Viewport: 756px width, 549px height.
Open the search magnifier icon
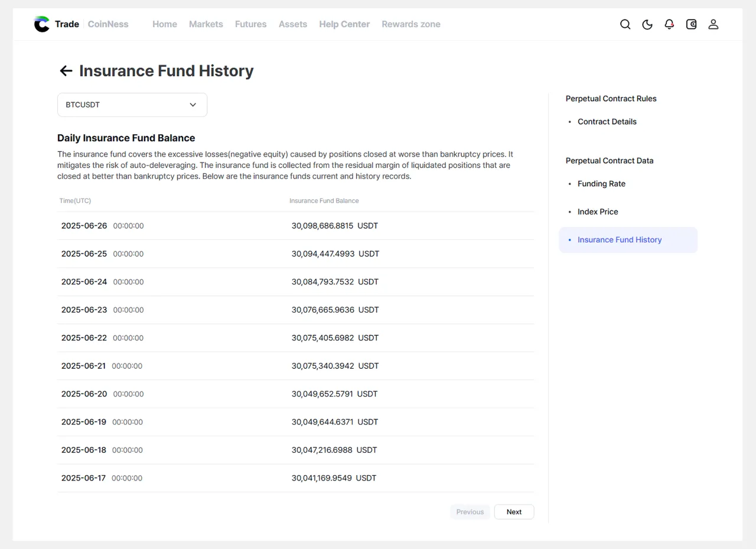(625, 24)
